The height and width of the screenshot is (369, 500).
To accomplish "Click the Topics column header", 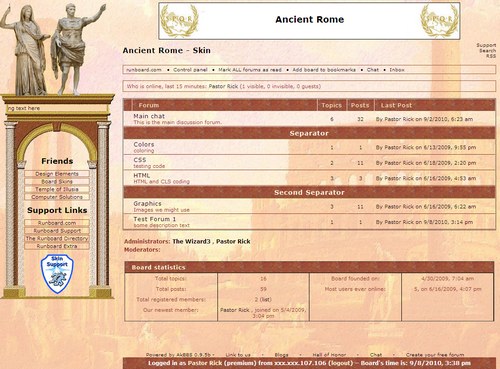I will (332, 105).
